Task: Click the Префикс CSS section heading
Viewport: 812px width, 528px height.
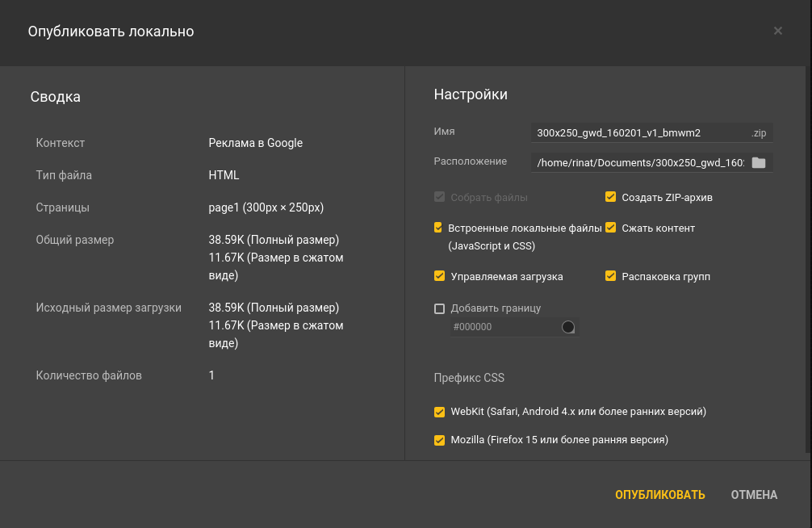Action: (469, 378)
